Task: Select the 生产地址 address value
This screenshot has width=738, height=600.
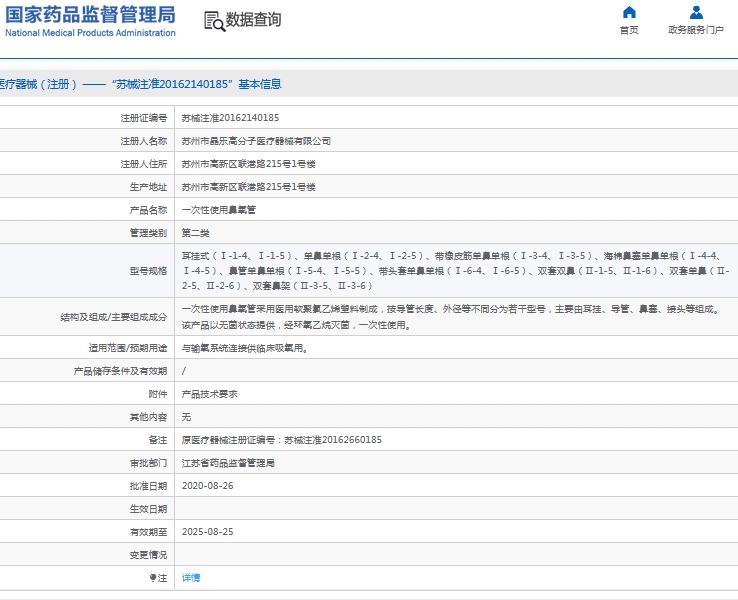Action: click(x=249, y=187)
